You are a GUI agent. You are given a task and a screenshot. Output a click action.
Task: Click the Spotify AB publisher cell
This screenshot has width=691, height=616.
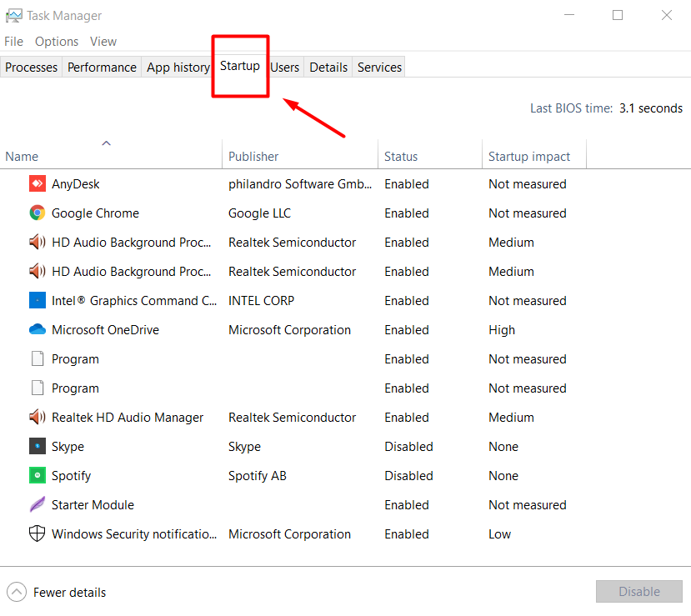(x=258, y=475)
